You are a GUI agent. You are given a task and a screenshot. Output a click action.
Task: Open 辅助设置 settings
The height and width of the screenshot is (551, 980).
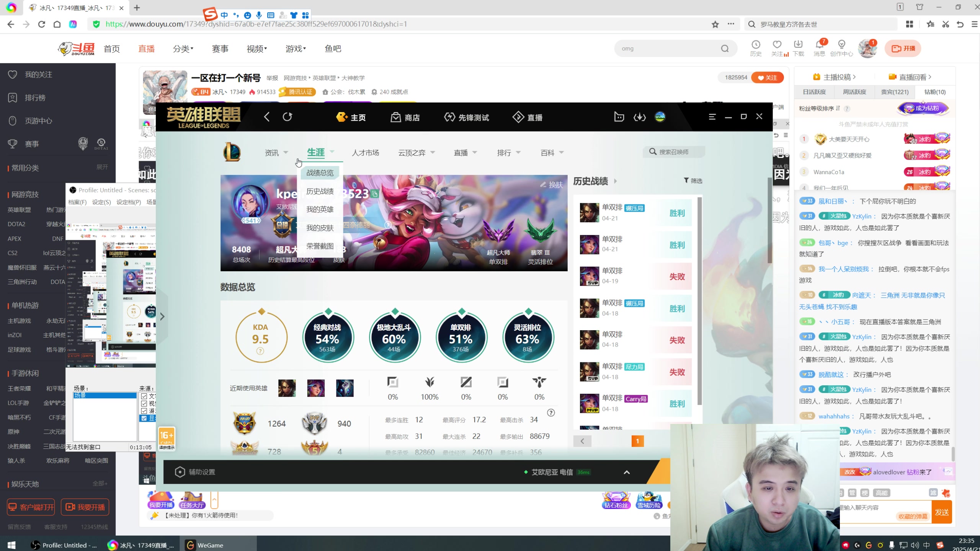195,472
